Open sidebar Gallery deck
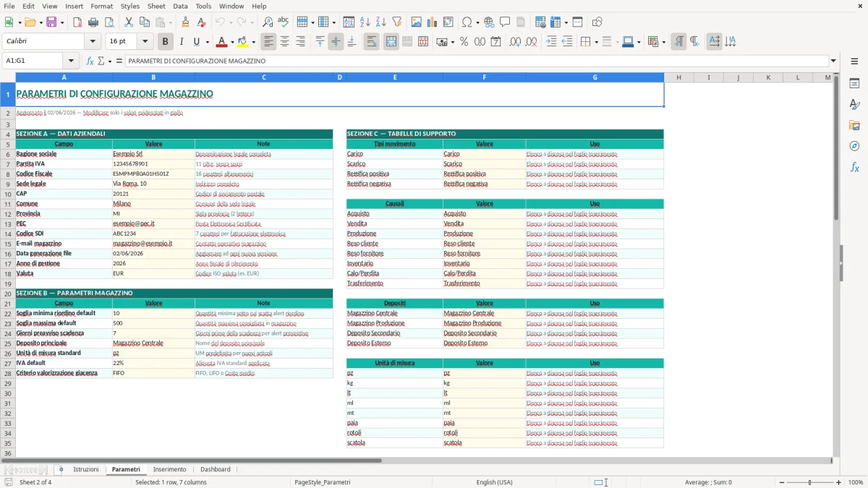Viewport: 868px width, 488px height. [854, 126]
